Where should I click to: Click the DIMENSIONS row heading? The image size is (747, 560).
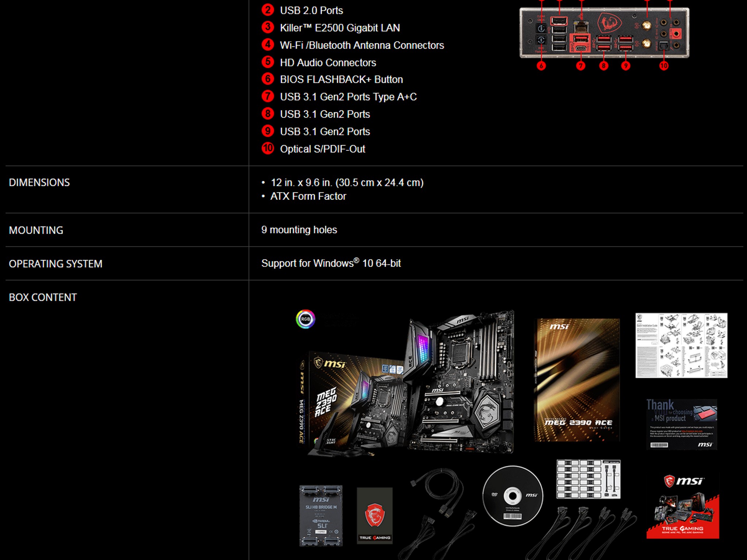39,183
